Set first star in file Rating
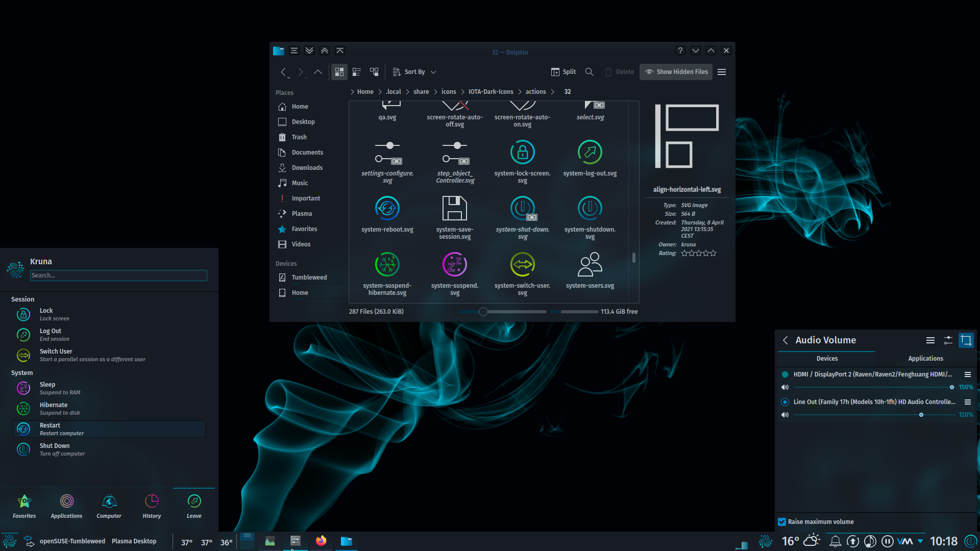 coord(684,254)
